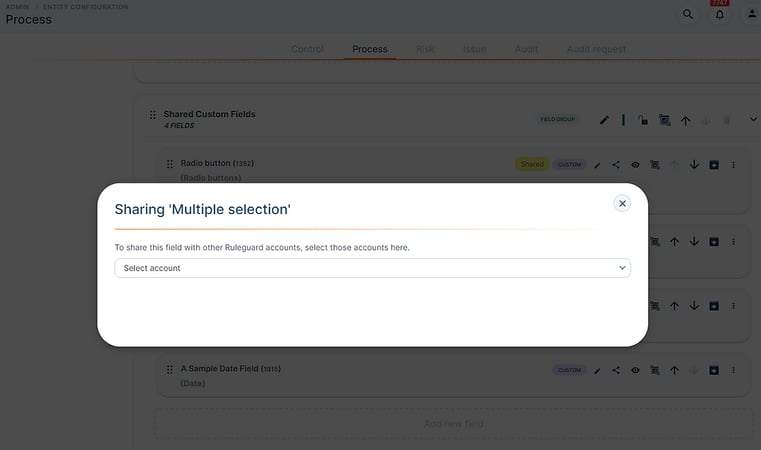Switch to the Audit request tab
761x450 pixels.
(x=596, y=49)
